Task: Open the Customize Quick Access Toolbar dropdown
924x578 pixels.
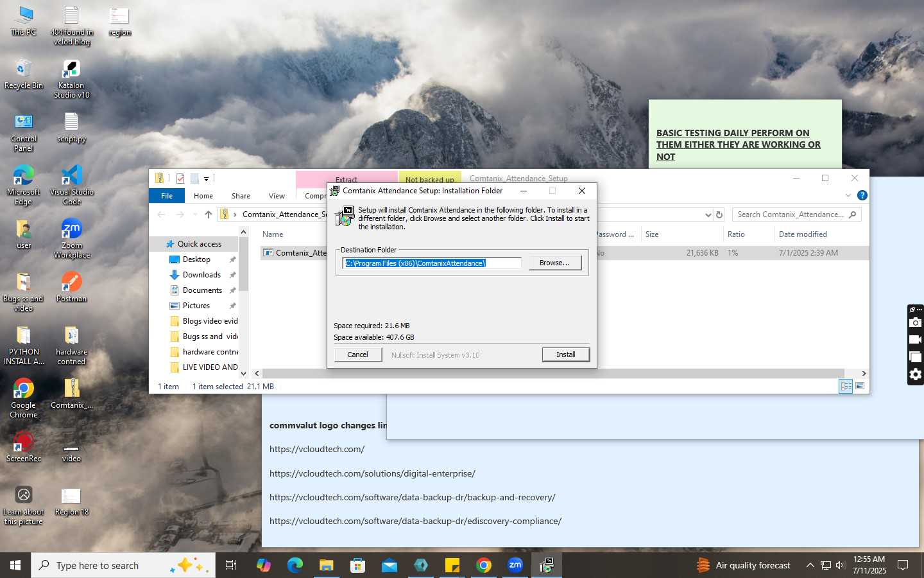Action: pos(206,179)
